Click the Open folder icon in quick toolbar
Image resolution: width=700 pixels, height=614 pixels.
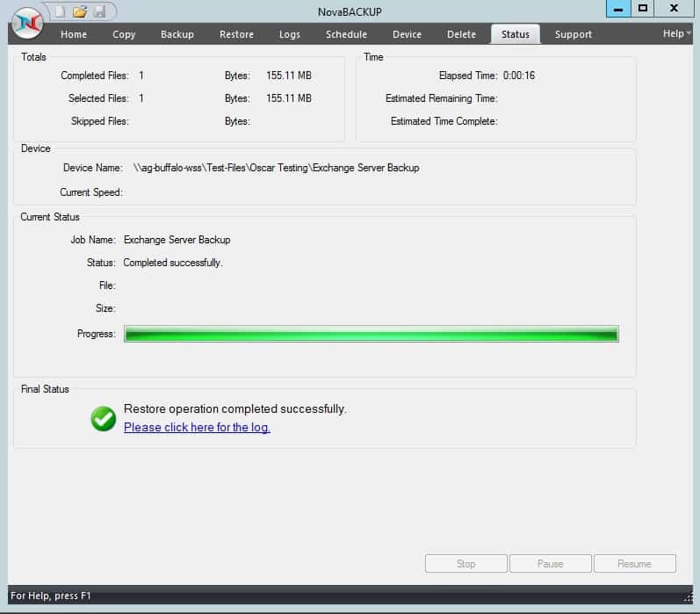point(80,11)
